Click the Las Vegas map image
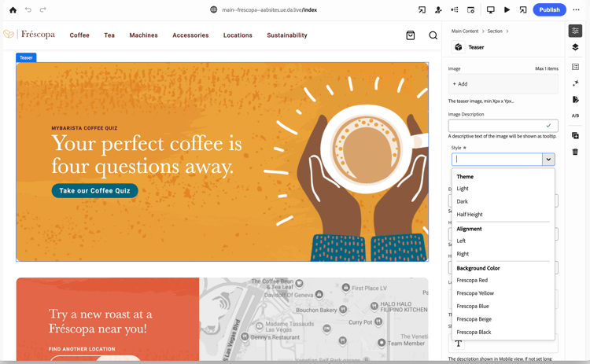Screen dimensions: 590x364 point(313,320)
